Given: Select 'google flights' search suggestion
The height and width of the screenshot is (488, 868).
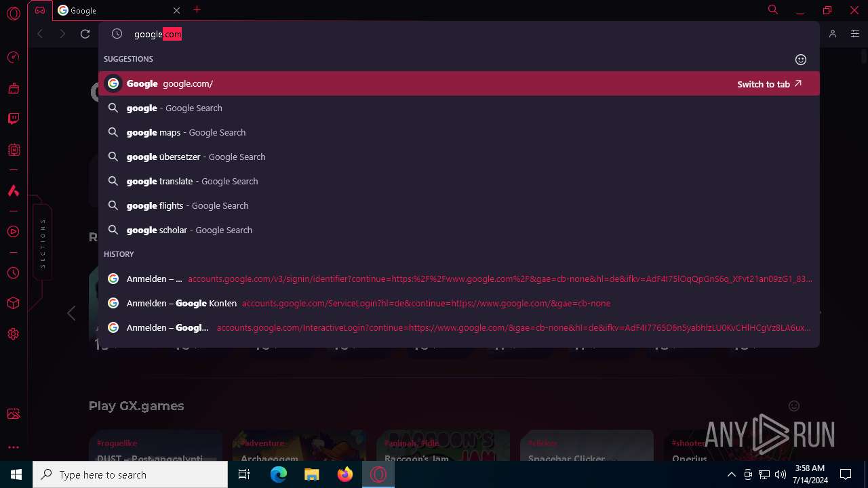Looking at the screenshot, I should (459, 205).
